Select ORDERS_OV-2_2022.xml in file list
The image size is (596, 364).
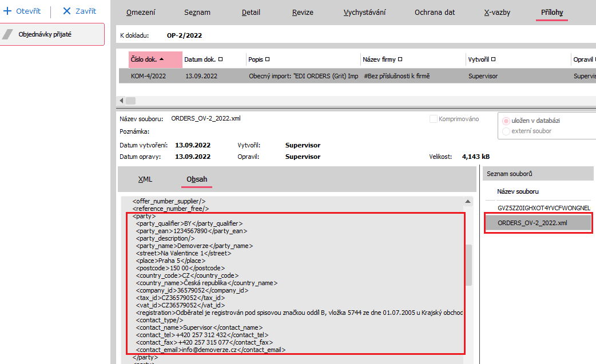(538, 223)
